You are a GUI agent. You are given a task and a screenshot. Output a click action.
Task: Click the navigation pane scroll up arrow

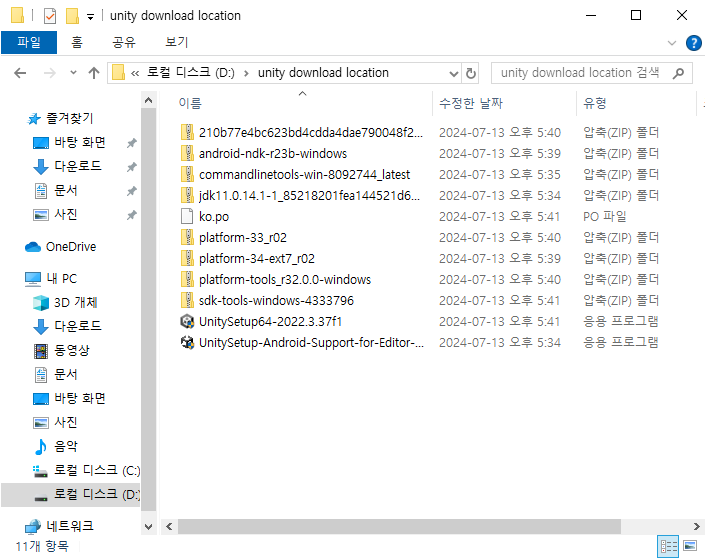[149, 101]
